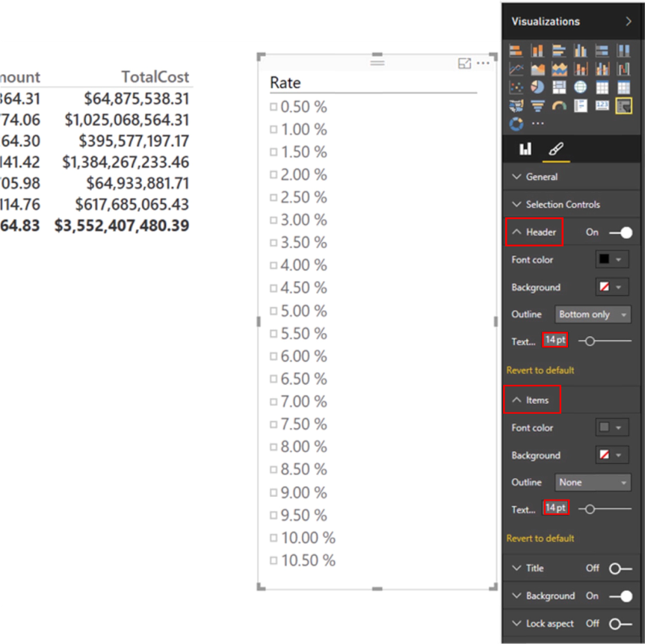Select the Waterfall chart visual
The width and height of the screenshot is (645, 644).
(623, 69)
